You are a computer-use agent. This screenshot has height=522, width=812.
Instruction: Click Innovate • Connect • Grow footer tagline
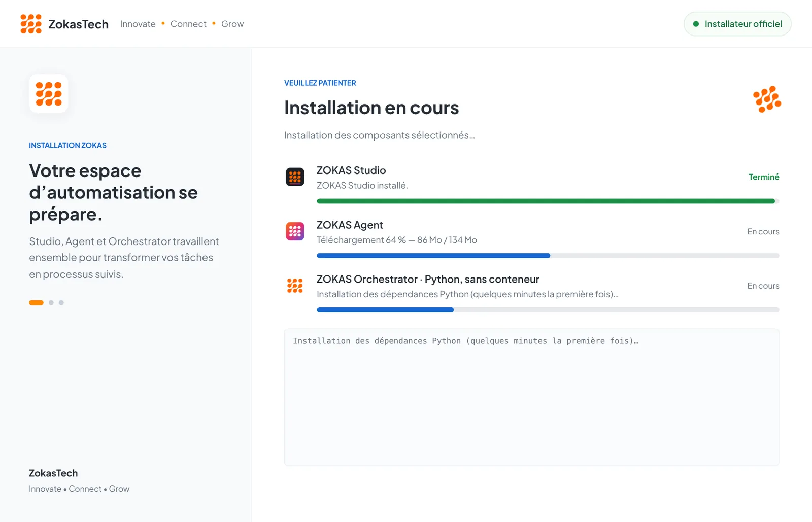pyautogui.click(x=79, y=489)
